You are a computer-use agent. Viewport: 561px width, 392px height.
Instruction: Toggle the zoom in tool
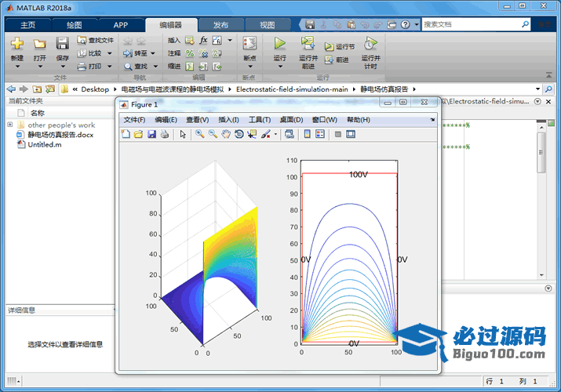(200, 134)
